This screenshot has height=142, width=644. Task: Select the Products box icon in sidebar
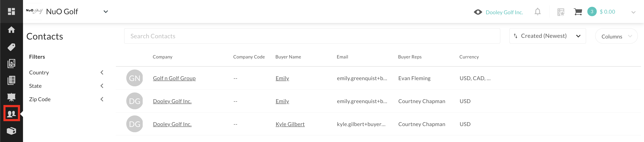tap(11, 131)
